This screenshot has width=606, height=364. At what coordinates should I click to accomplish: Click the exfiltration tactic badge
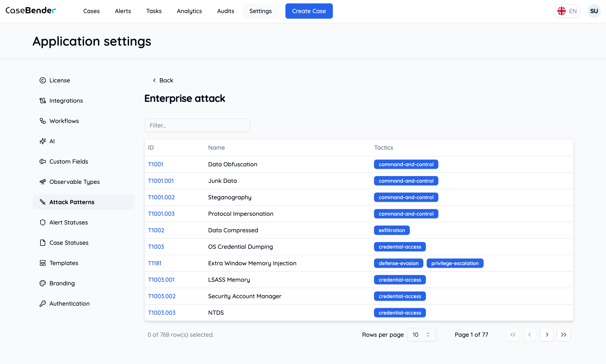coord(392,230)
